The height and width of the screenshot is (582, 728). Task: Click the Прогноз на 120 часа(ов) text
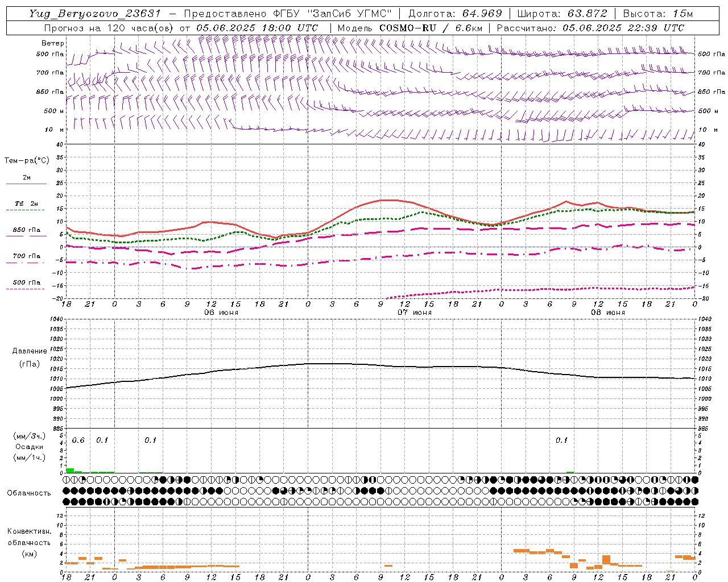[x=109, y=28]
